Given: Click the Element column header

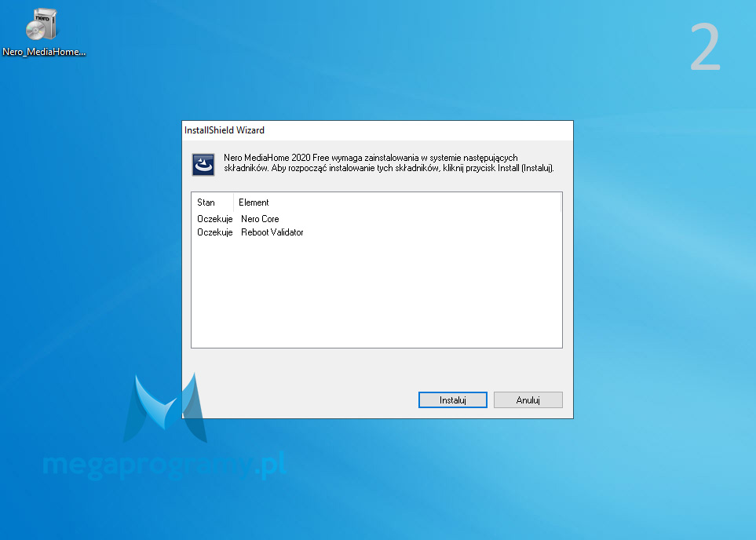Looking at the screenshot, I should (x=397, y=202).
